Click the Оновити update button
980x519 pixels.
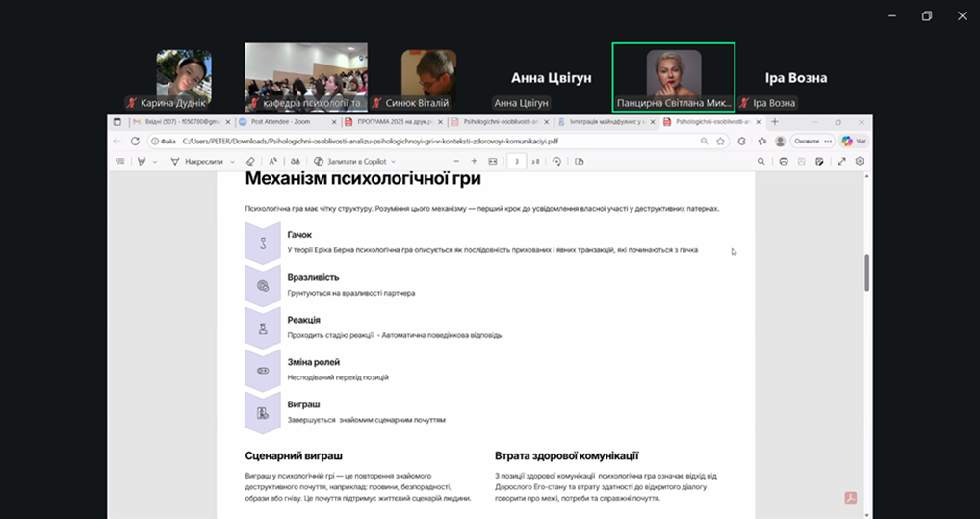point(807,141)
